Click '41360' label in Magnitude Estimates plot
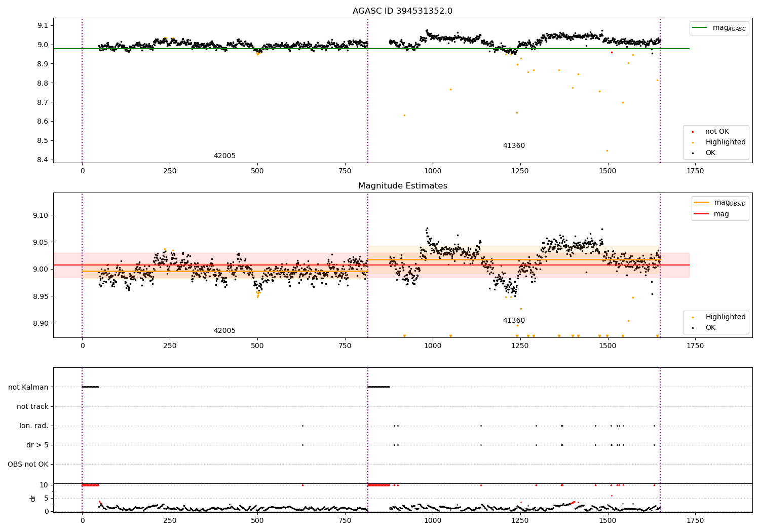This screenshot has width=760, height=532. coord(514,321)
